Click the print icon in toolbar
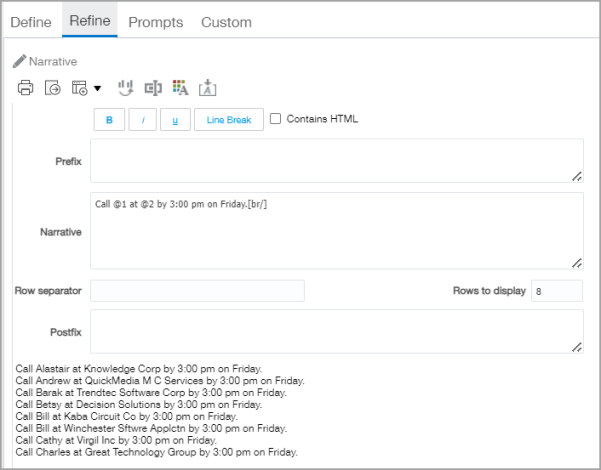 26,88
